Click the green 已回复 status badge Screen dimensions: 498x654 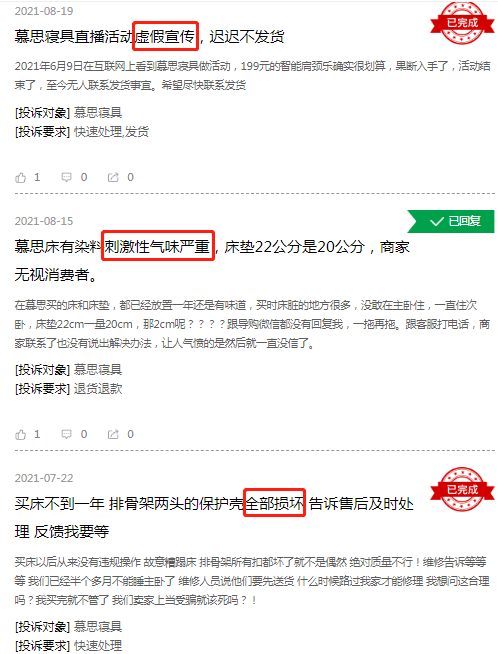(x=451, y=221)
